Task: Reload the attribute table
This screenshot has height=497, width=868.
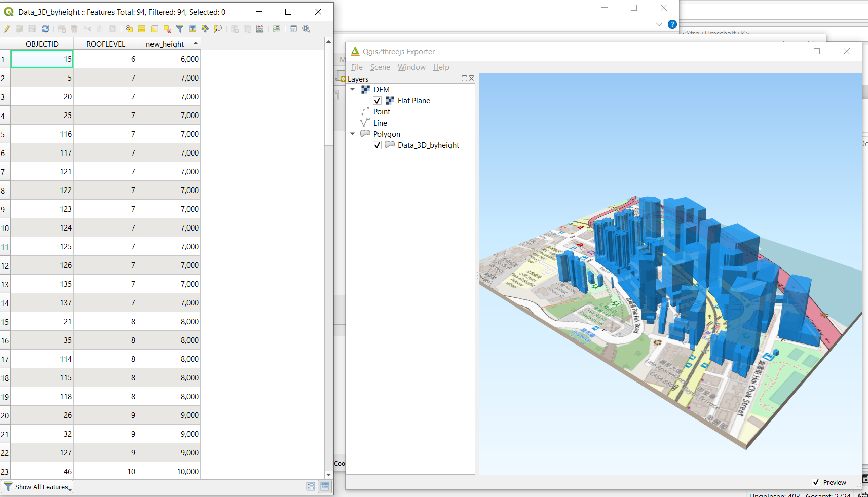Action: point(45,29)
